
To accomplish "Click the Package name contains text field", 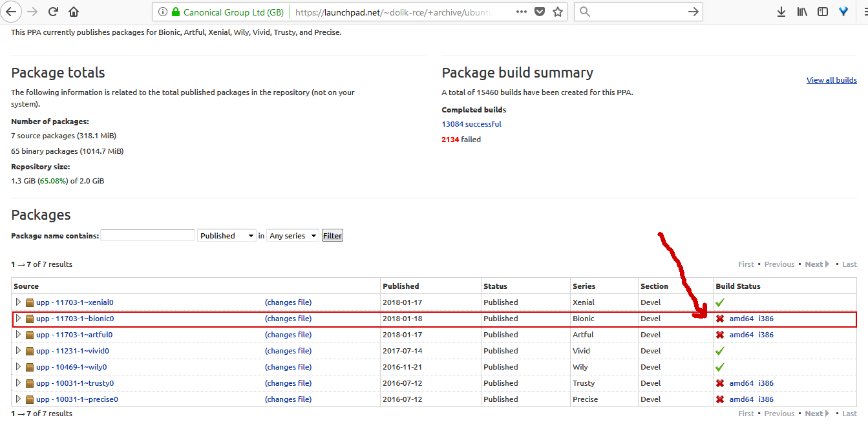I will (147, 236).
